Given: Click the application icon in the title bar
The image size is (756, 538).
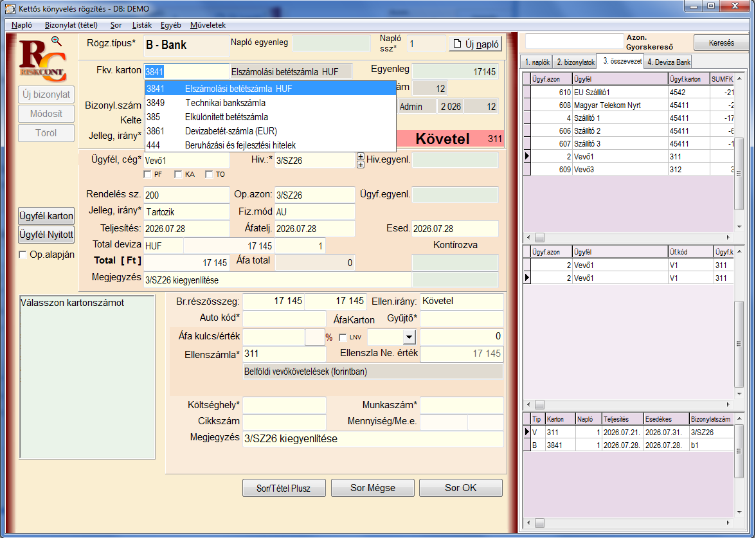Looking at the screenshot, I should (10, 9).
